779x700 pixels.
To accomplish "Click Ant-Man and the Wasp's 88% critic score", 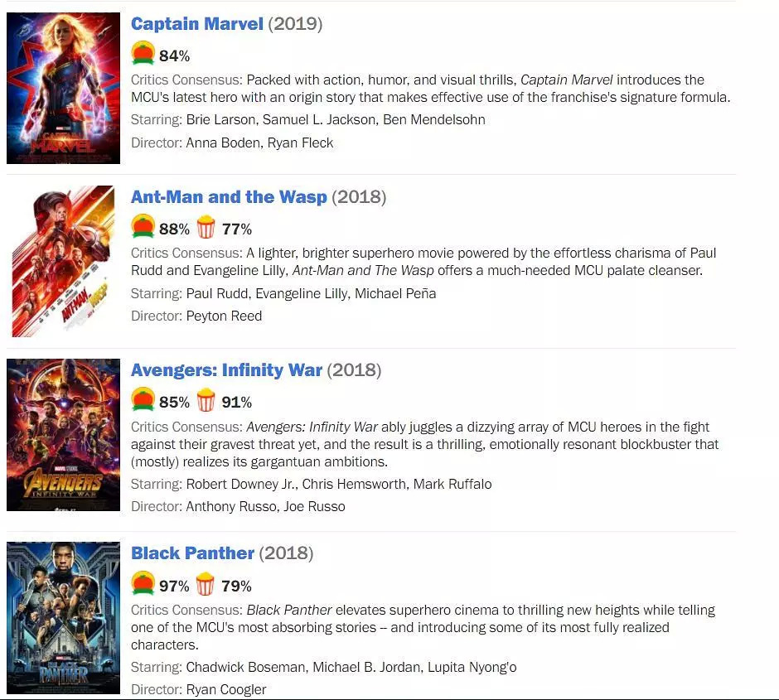I will tap(174, 229).
